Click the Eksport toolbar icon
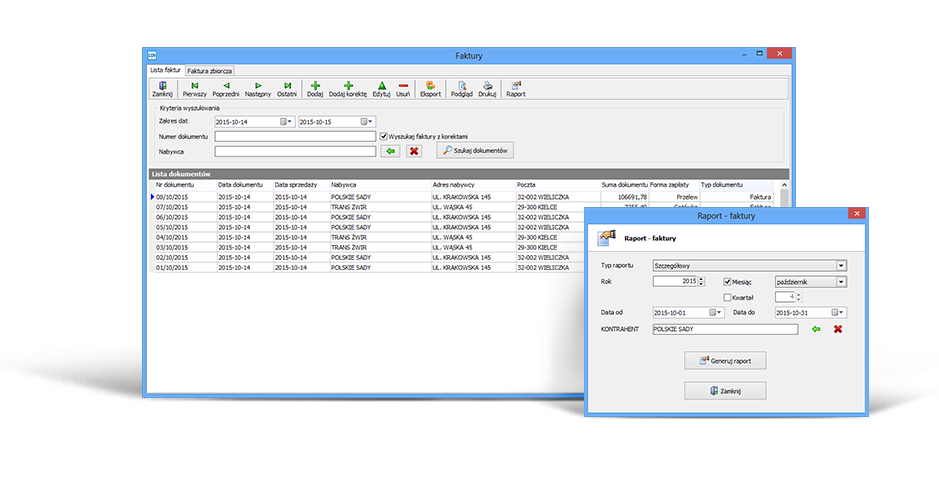Screen dimensions: 939x486 point(431,87)
